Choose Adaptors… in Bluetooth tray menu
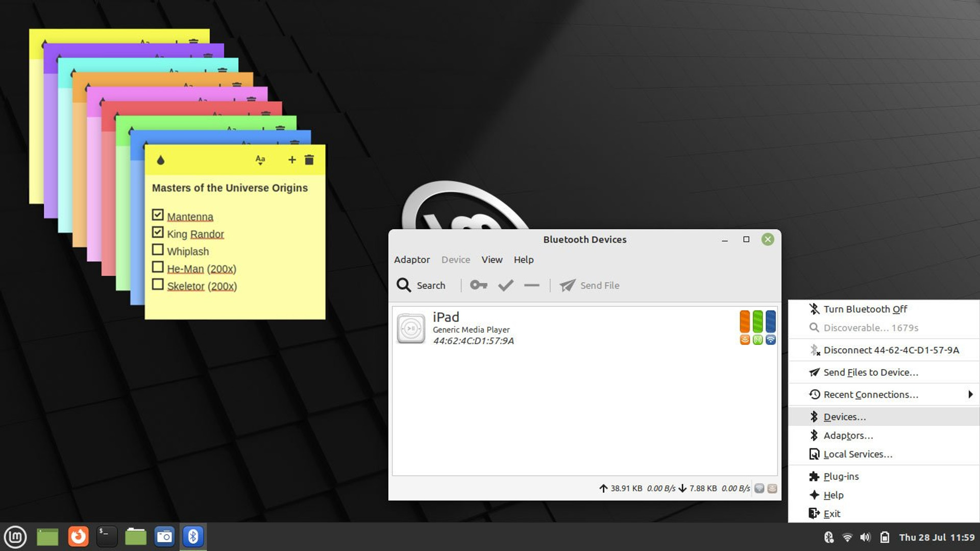The image size is (980, 551). click(884, 436)
